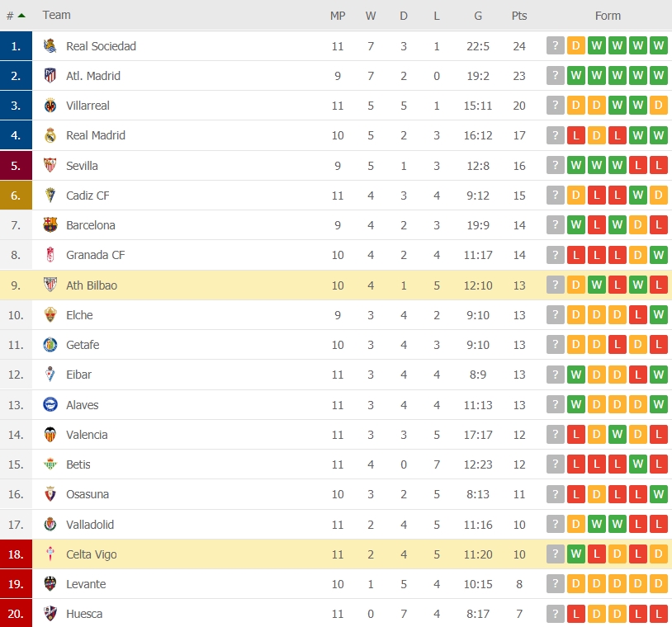The image size is (672, 627).
Task: Click Huesca's last red L form badge
Action: coord(658,614)
